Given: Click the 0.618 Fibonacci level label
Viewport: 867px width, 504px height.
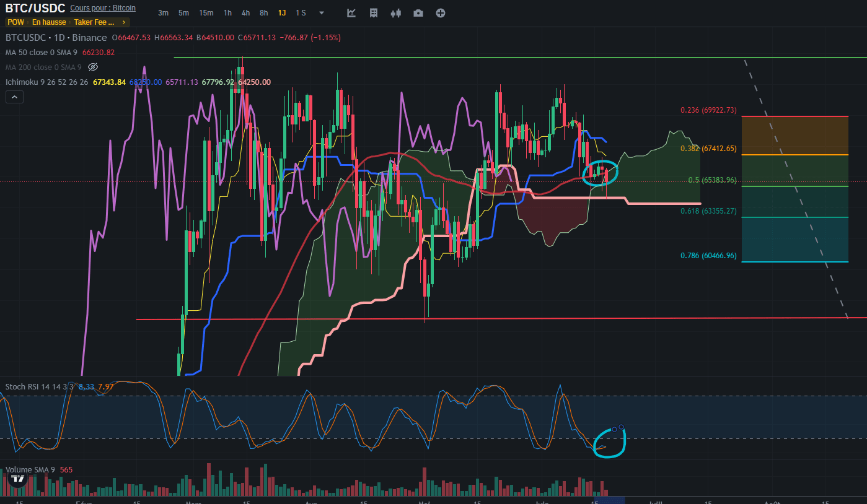Looking at the screenshot, I should pos(708,211).
